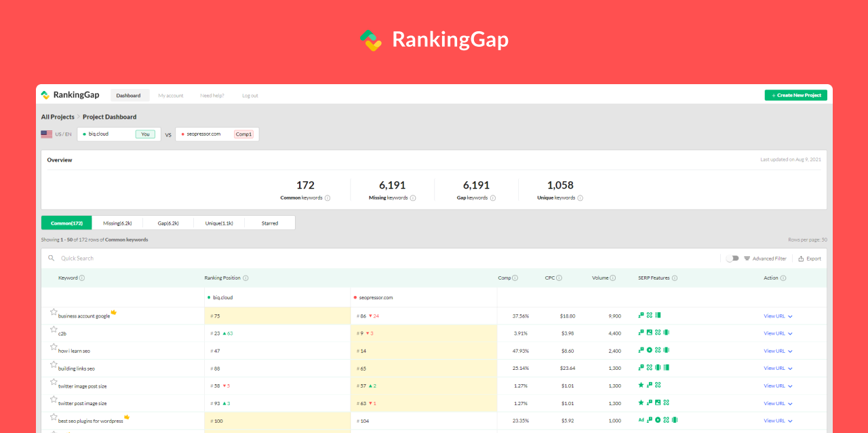This screenshot has height=433, width=868.
Task: Go back to All Projects breadcrumb
Action: [x=58, y=117]
